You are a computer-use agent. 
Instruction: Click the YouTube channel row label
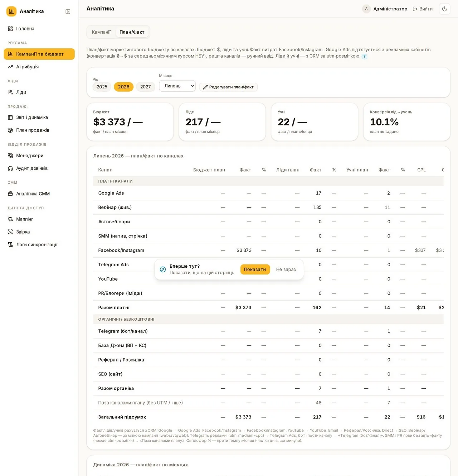point(108,279)
